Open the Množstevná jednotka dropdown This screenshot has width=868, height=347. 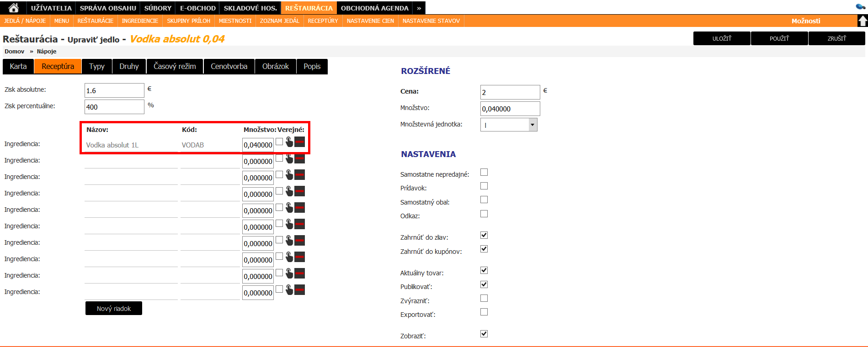coord(532,125)
